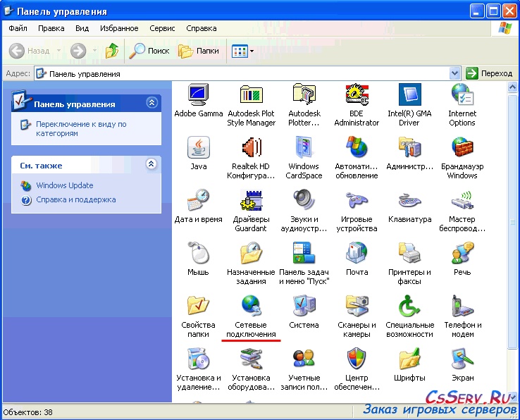
Task: Go up one folder level
Action: point(112,51)
